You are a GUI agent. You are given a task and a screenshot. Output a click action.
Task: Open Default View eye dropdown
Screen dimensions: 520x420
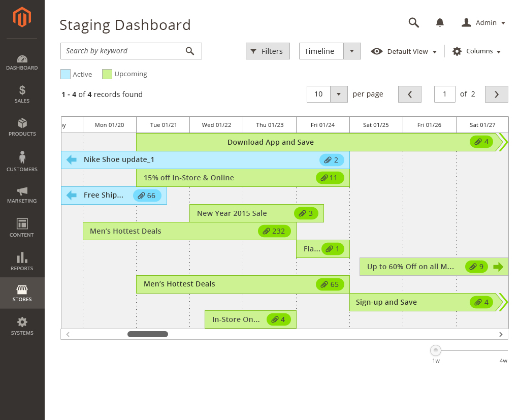404,51
